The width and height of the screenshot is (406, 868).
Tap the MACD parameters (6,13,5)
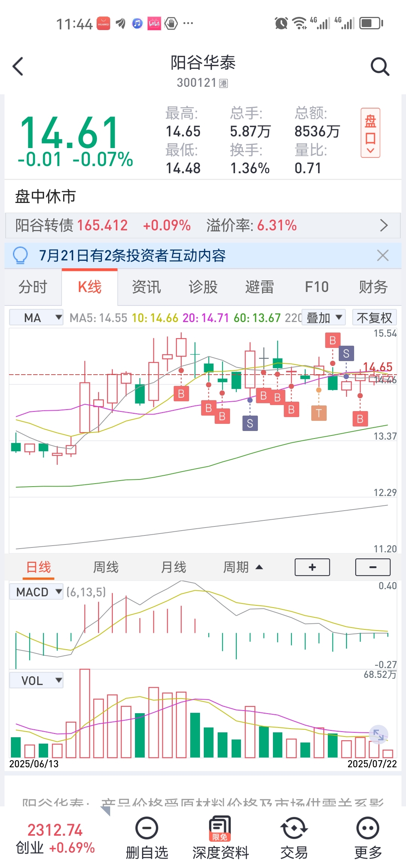click(86, 592)
